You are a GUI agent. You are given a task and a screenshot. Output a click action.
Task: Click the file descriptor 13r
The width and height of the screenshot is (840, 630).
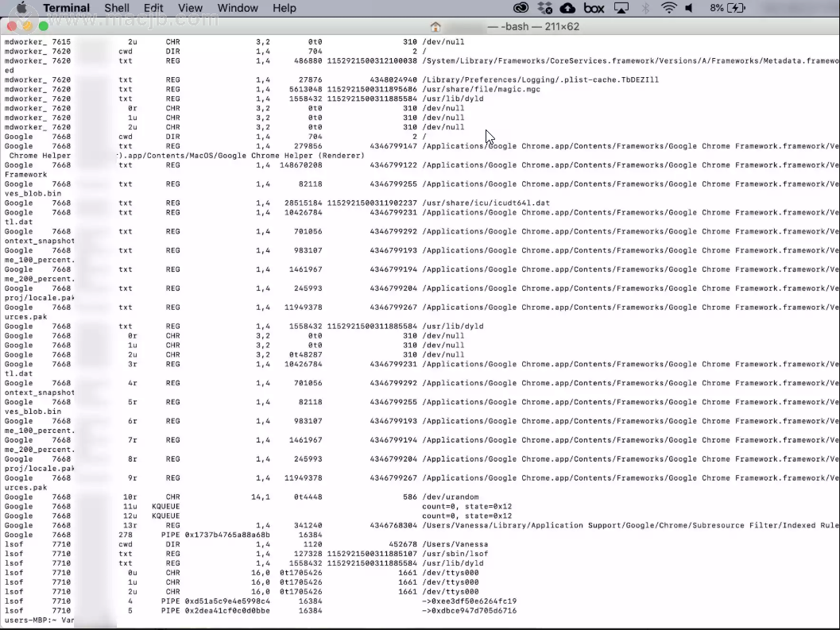(x=130, y=526)
